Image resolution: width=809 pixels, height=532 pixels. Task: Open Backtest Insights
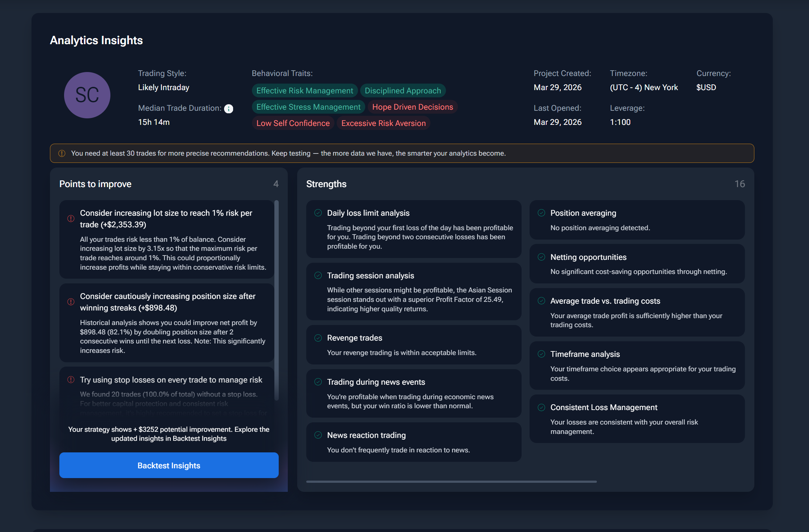click(x=169, y=465)
